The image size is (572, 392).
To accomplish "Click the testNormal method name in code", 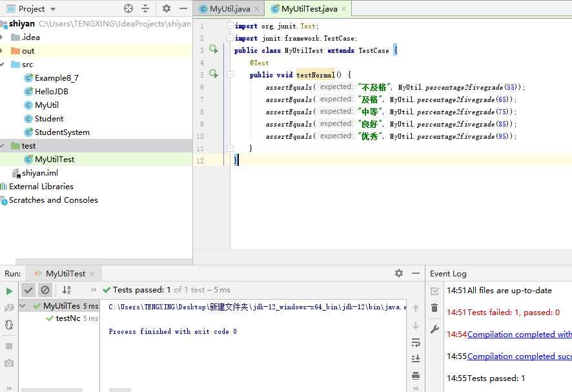I will (x=315, y=75).
